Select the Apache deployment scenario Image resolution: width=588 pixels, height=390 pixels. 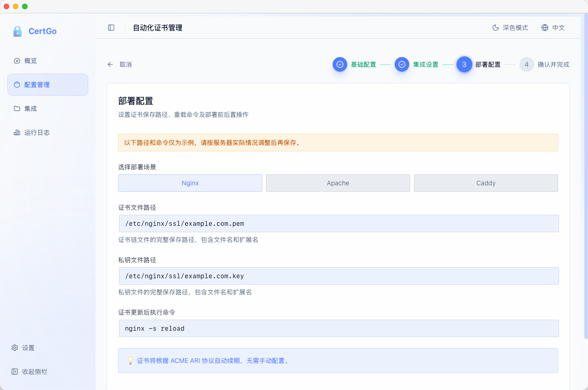338,183
